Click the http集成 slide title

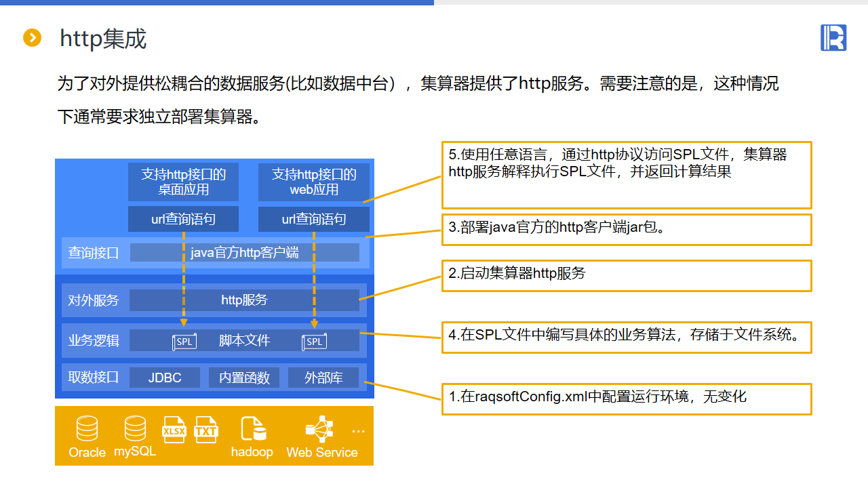pos(103,39)
